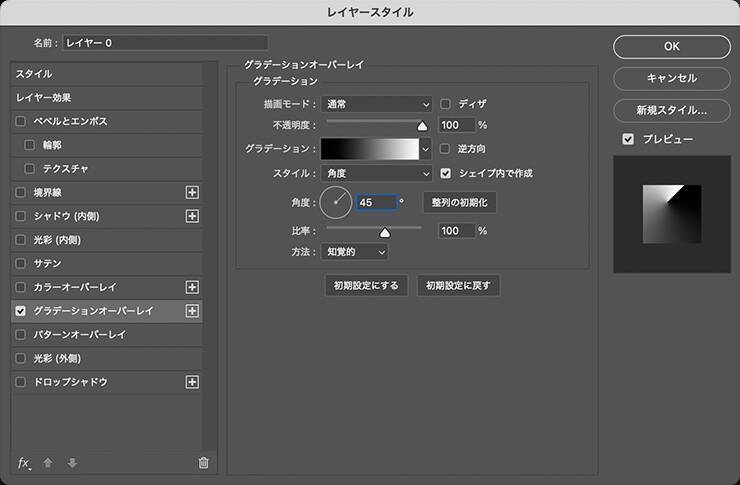Open the 方法 dropdown showing 知覚的

coord(353,252)
